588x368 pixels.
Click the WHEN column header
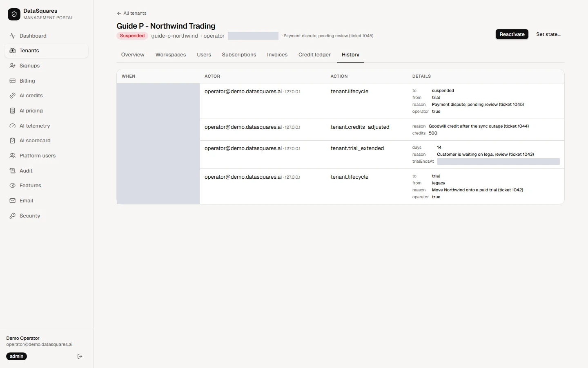(129, 76)
